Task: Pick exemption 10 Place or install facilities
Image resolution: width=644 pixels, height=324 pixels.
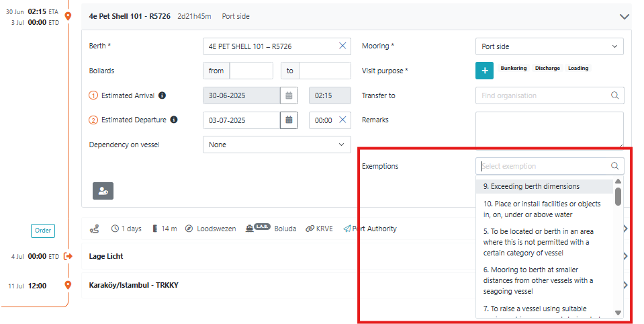Action: coord(543,208)
